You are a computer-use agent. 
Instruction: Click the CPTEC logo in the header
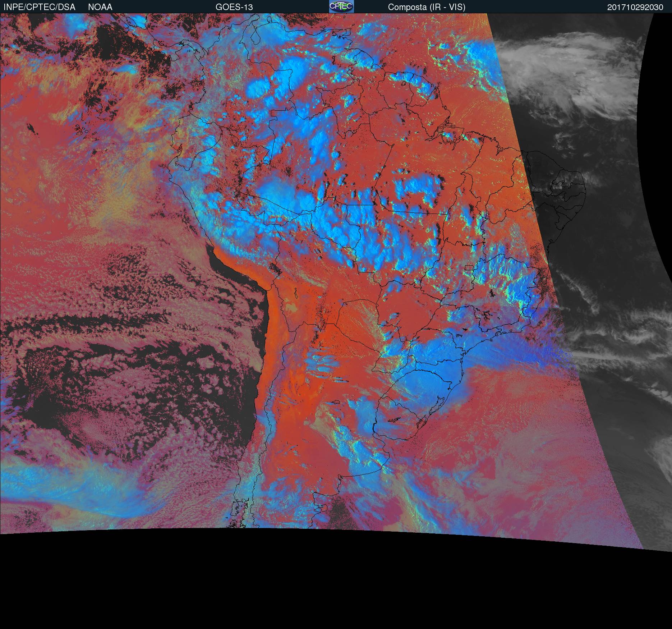pyautogui.click(x=341, y=7)
